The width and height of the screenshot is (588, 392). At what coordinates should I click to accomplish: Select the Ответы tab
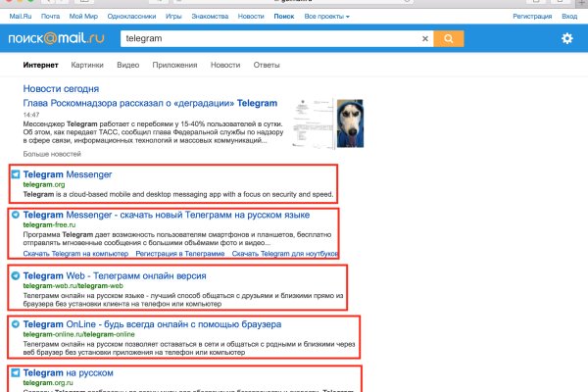(267, 65)
